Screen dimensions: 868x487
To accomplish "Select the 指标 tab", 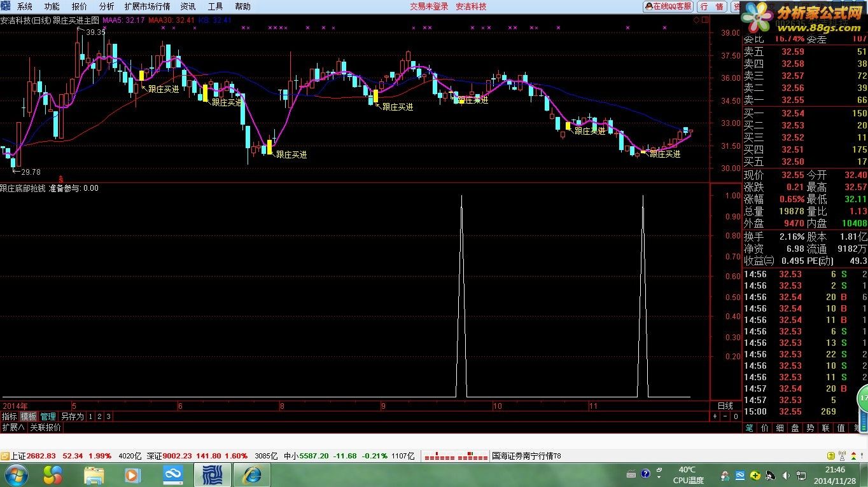I will (x=9, y=416).
